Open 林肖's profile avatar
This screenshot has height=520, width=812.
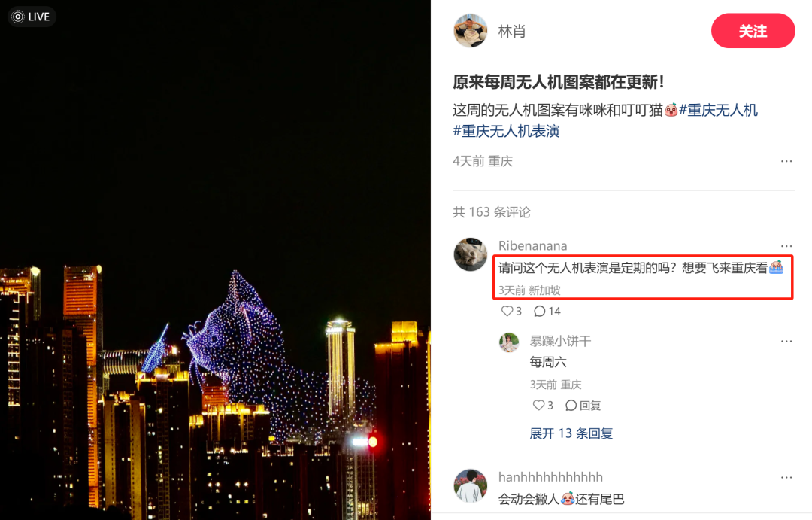470,31
